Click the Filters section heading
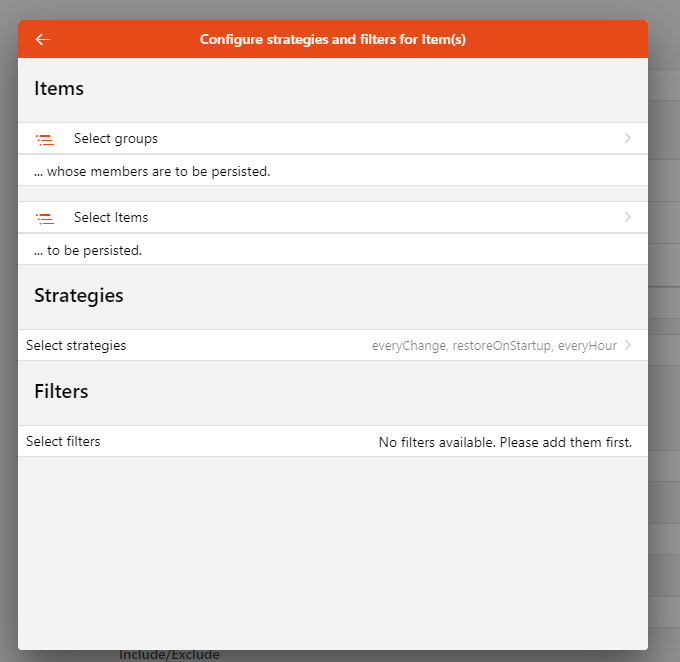This screenshot has width=680, height=662. tap(61, 391)
